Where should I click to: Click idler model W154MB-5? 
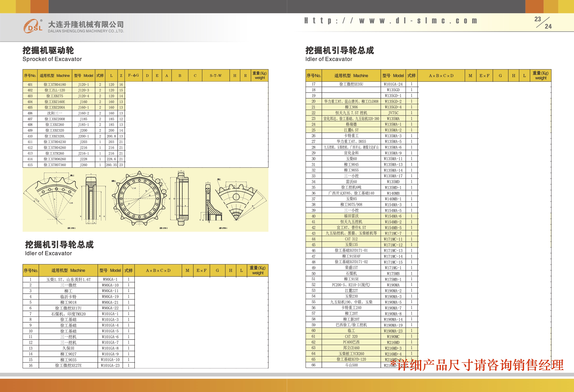pos(393,228)
